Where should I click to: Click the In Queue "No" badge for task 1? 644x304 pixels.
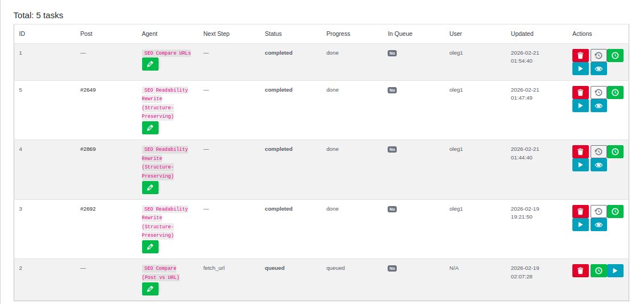click(x=392, y=53)
